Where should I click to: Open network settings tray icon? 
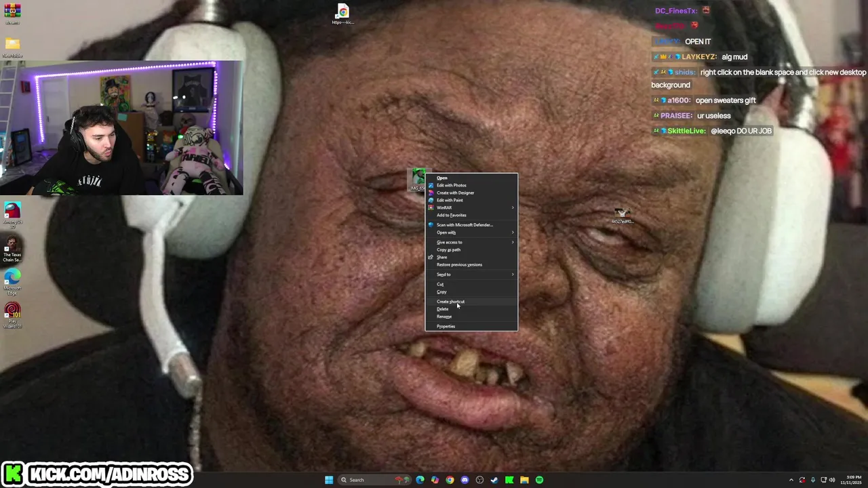[x=823, y=480]
